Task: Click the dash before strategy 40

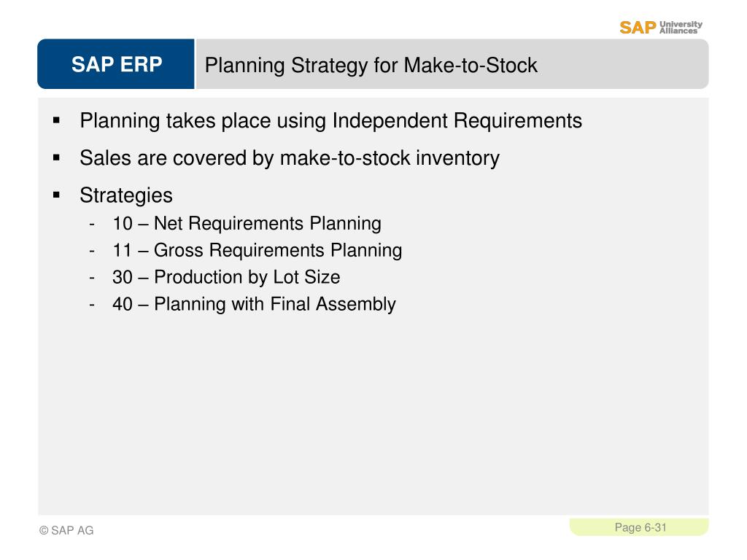Action: (92, 305)
